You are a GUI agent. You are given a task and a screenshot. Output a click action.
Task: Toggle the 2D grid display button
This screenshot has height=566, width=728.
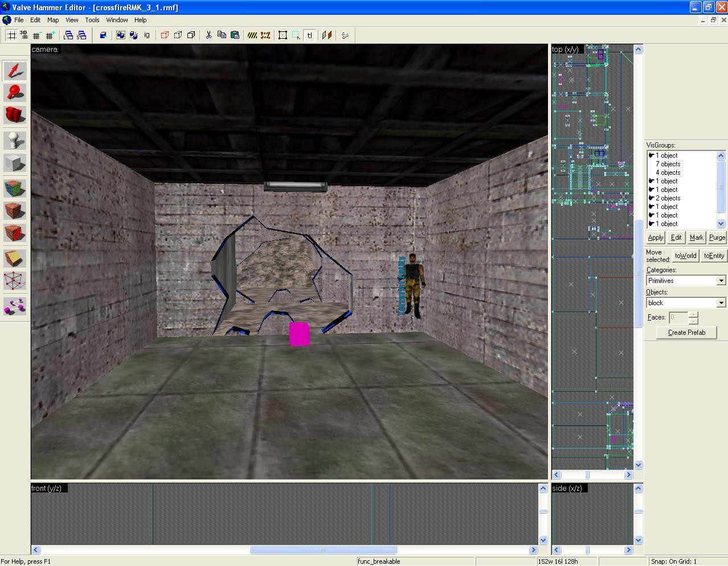click(x=11, y=35)
